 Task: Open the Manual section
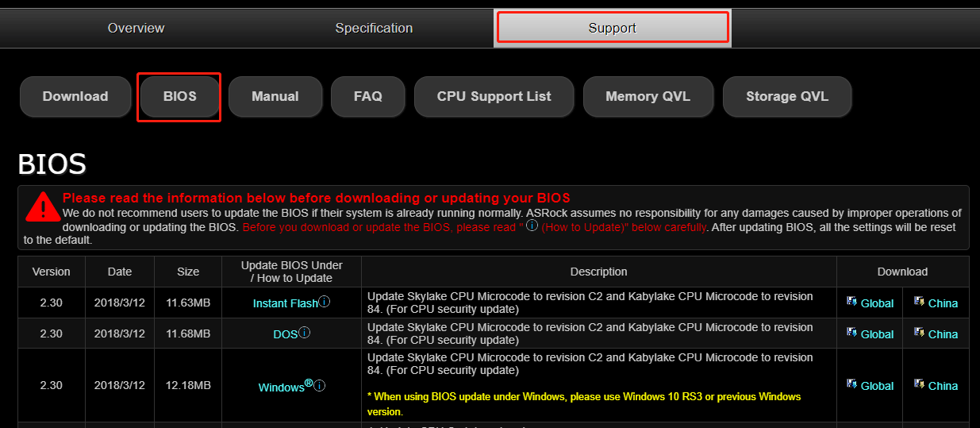click(275, 97)
